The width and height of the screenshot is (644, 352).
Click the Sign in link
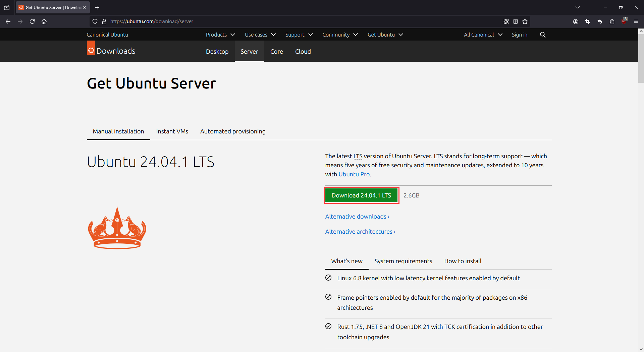click(x=520, y=35)
